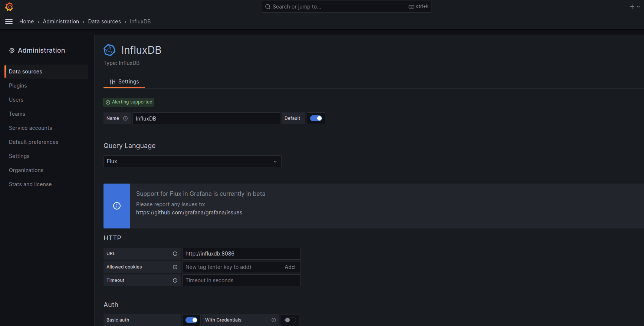644x326 pixels.
Task: Click the HTTP section heading
Action: (x=112, y=238)
